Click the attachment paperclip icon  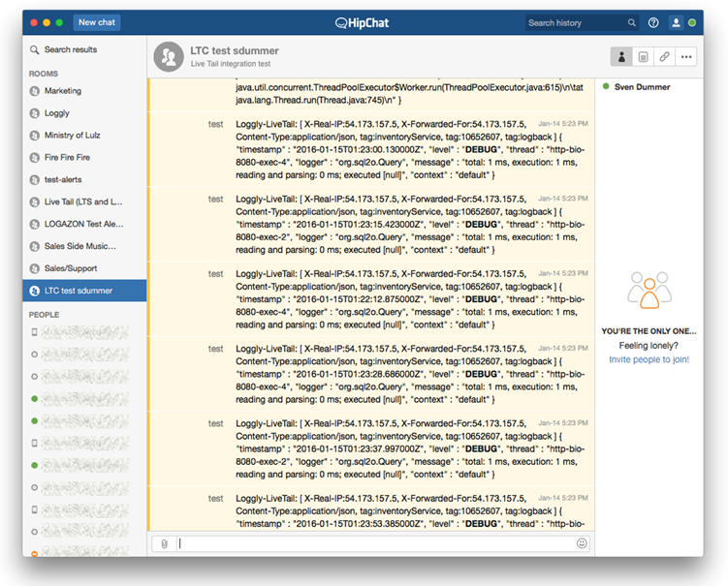click(164, 543)
